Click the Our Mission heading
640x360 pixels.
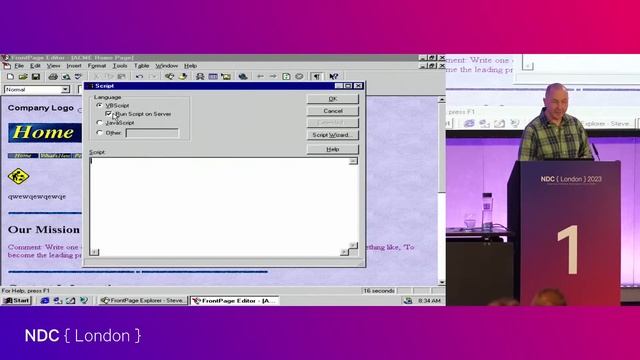click(x=44, y=230)
